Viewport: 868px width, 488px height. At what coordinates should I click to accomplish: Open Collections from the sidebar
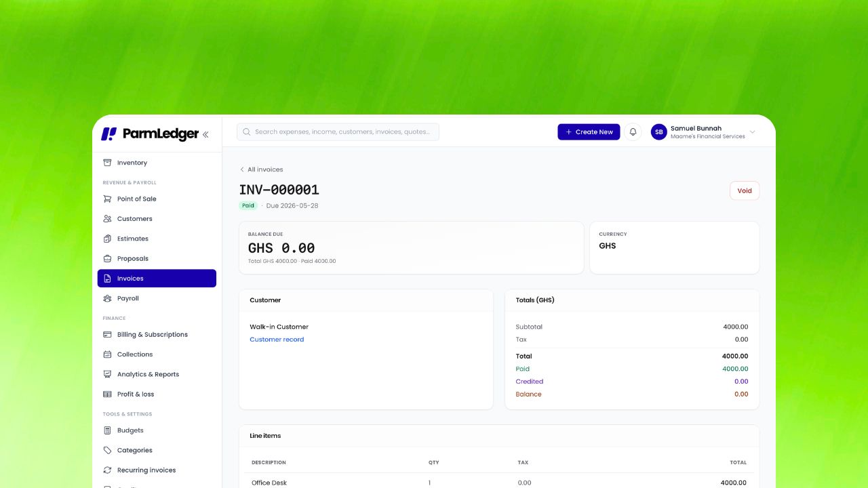pyautogui.click(x=157, y=354)
